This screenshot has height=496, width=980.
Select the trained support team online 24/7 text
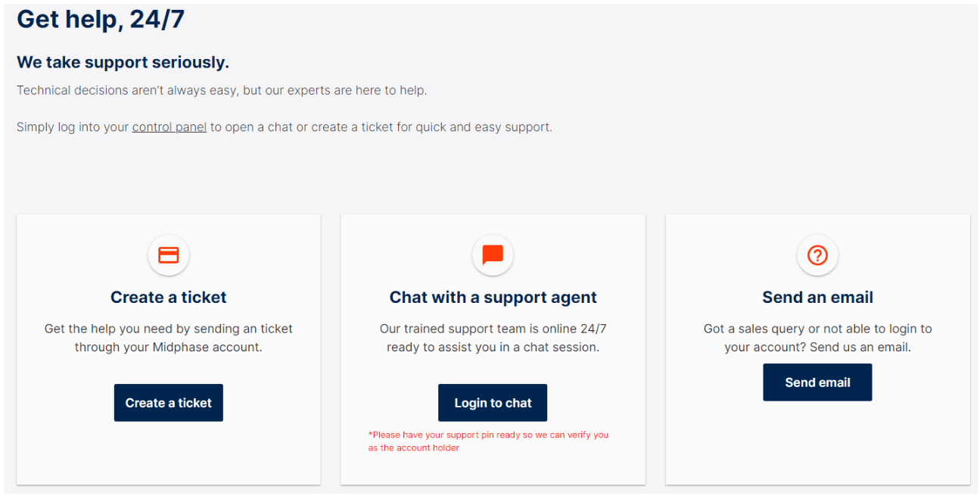point(493,338)
